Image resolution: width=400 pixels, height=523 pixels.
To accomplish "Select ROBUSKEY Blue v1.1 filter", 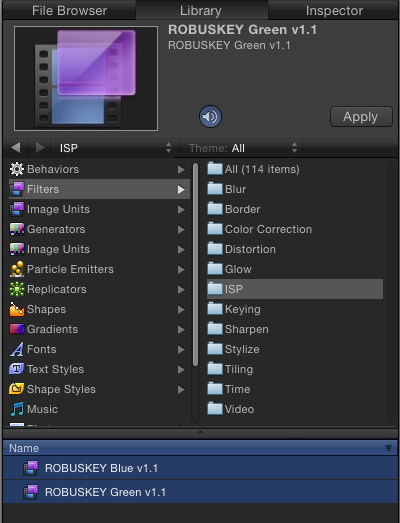I will tap(200, 468).
